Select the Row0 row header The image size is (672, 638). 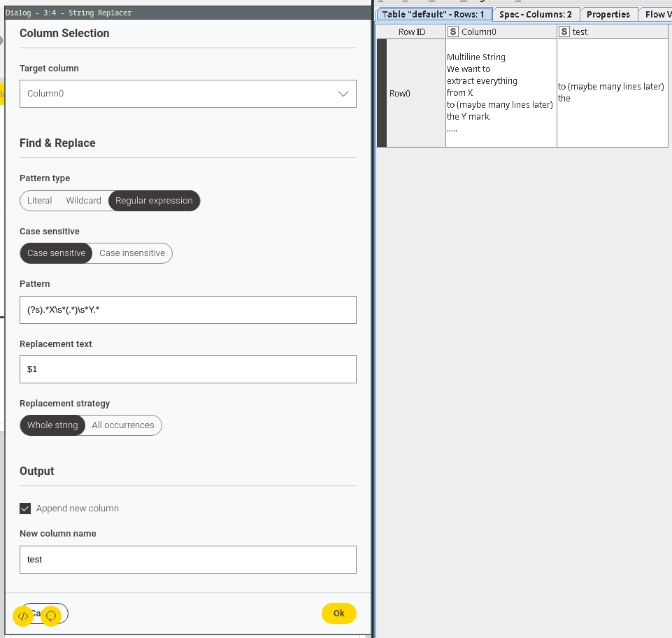(x=400, y=94)
